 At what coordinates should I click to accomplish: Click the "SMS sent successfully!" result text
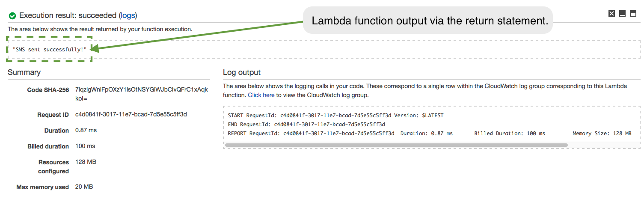50,49
